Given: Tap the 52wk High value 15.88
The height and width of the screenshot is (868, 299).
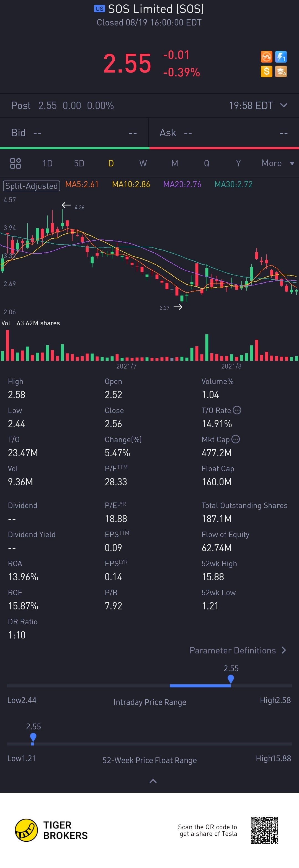Looking at the screenshot, I should pyautogui.click(x=213, y=576).
